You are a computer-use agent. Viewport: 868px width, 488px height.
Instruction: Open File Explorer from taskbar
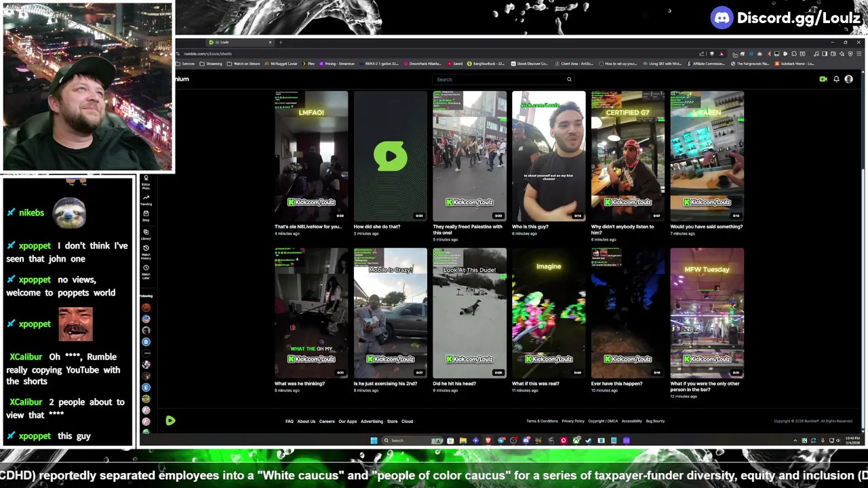(462, 441)
